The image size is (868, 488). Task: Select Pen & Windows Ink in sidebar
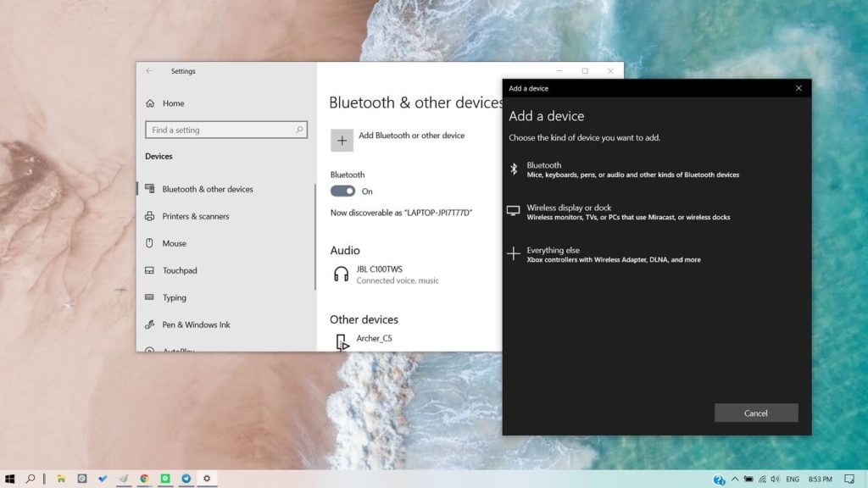pos(196,324)
